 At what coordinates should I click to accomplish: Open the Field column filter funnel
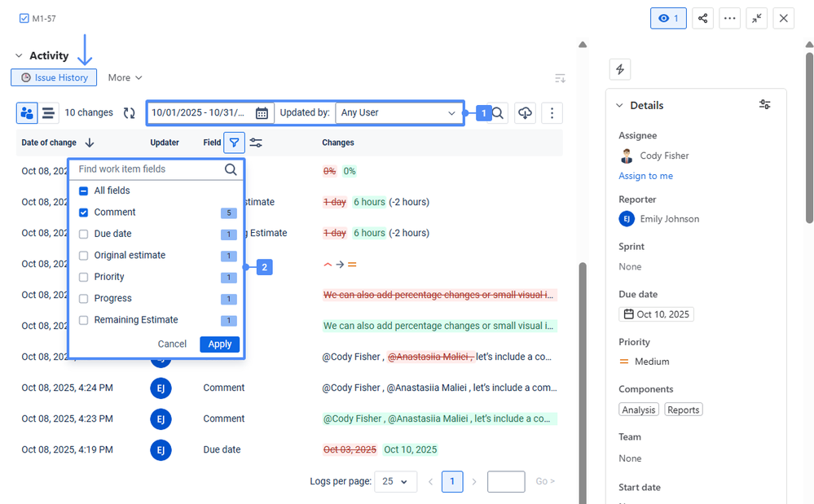(235, 142)
